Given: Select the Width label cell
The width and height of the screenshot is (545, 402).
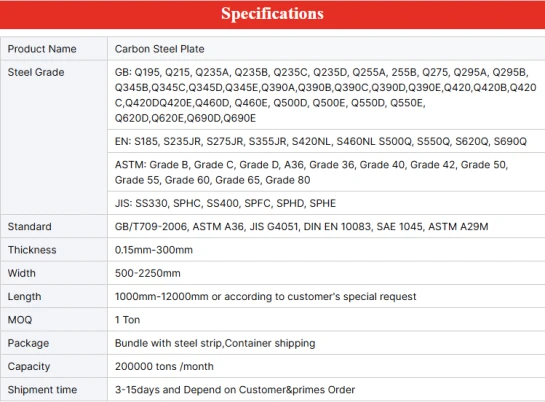Looking at the screenshot, I should click(54, 273).
